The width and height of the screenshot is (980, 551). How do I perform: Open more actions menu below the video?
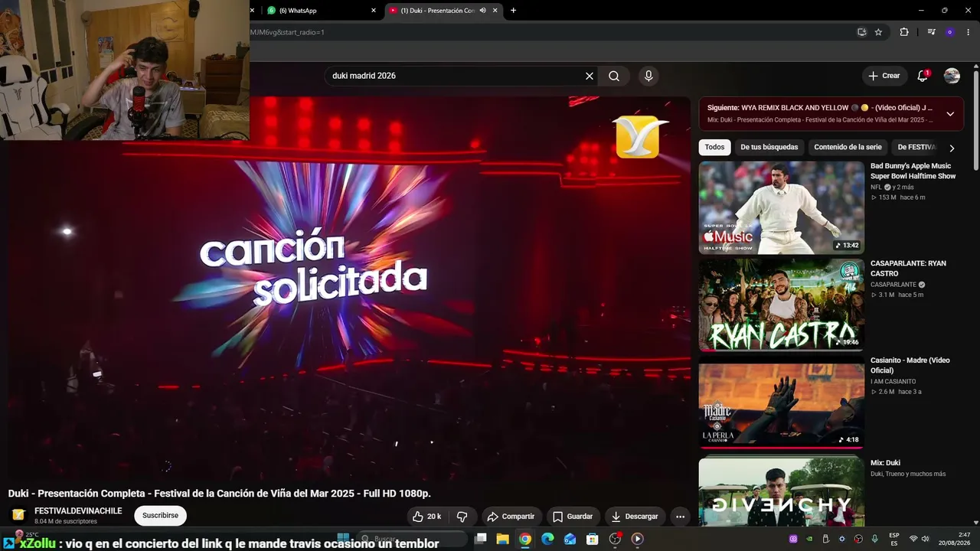click(680, 517)
